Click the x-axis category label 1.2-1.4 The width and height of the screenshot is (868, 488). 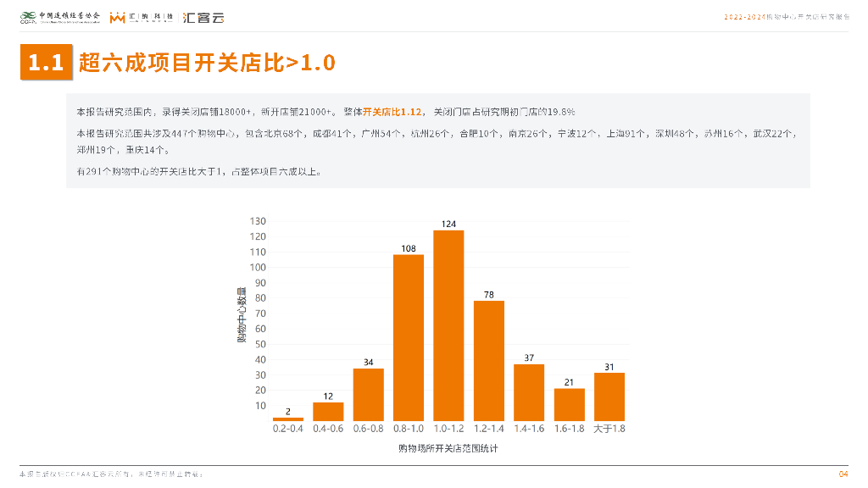pyautogui.click(x=489, y=429)
